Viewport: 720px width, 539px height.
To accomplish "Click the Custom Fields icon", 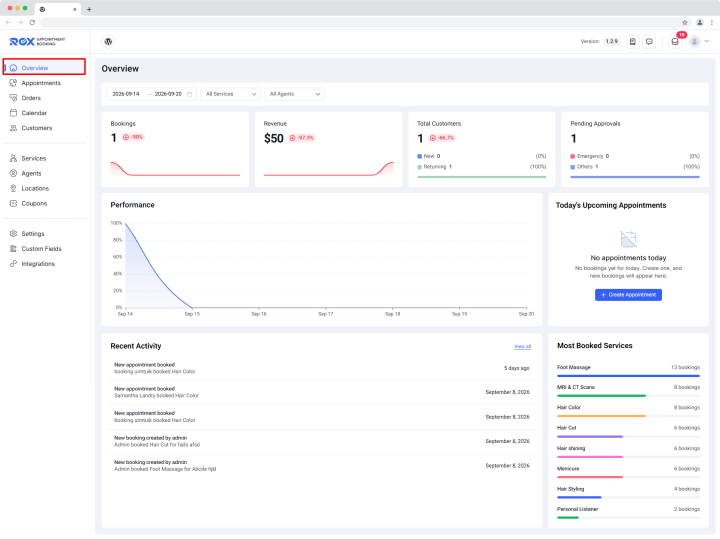I will 13,249.
